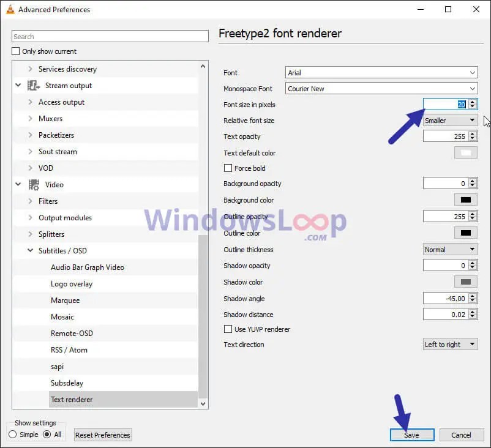491x448 pixels.
Task: Click the Reset Preferences button
Action: pyautogui.click(x=103, y=435)
